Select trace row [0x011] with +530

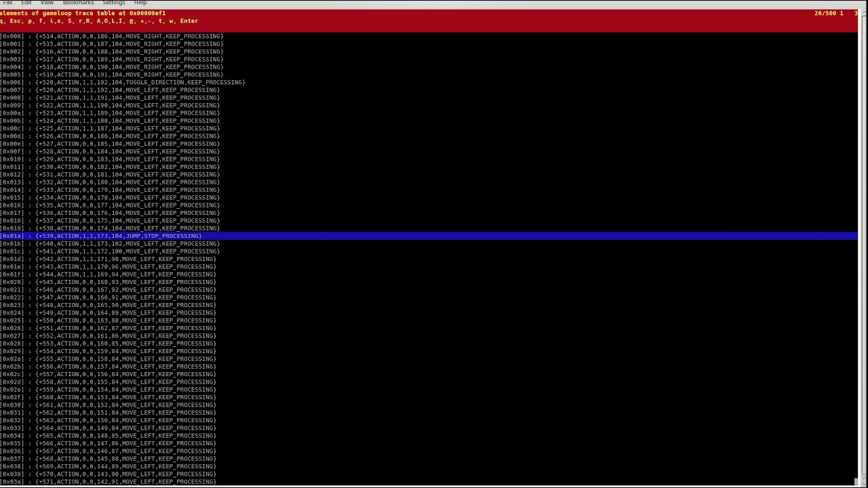tap(110, 167)
